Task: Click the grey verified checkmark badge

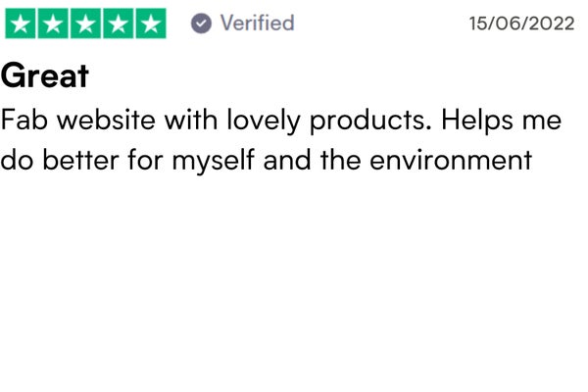Action: click(x=201, y=24)
